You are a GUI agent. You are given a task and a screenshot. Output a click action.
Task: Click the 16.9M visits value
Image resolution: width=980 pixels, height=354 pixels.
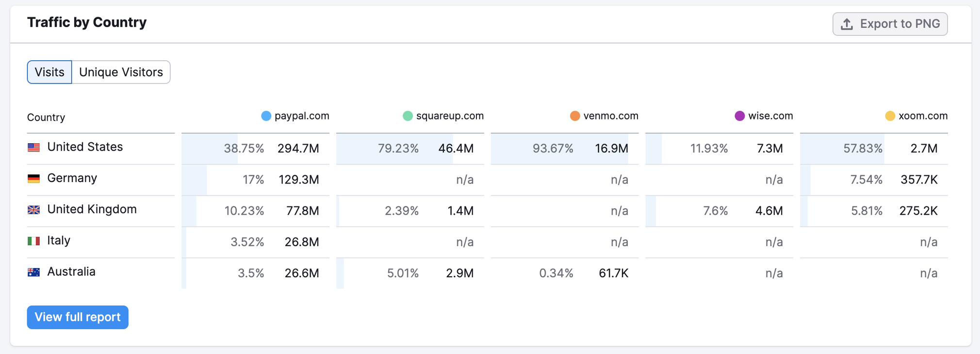point(611,148)
